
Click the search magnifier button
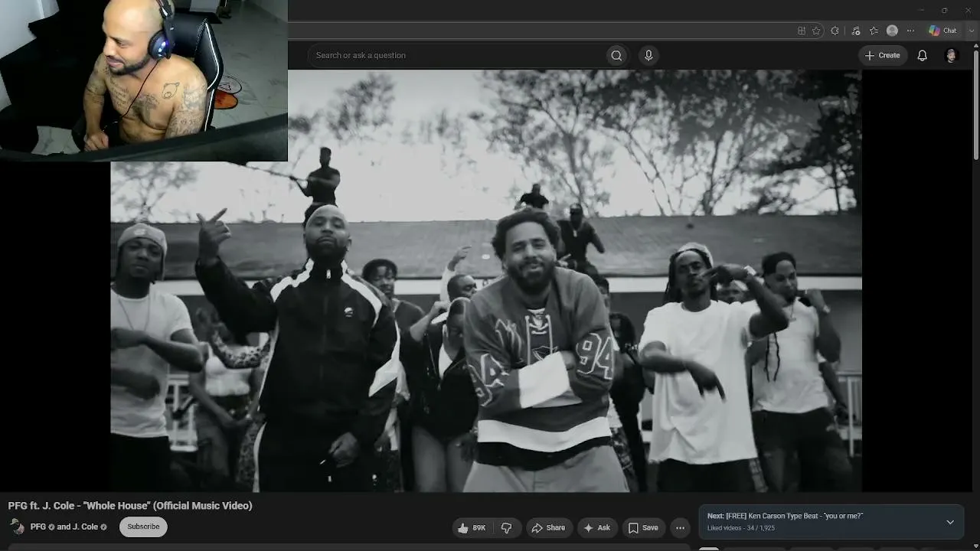tap(616, 55)
